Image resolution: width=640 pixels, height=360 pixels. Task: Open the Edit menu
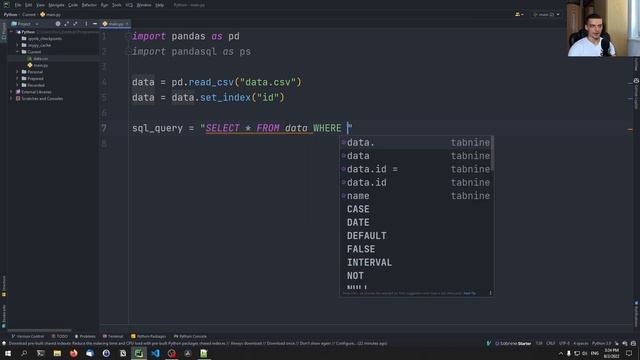(x=28, y=5)
